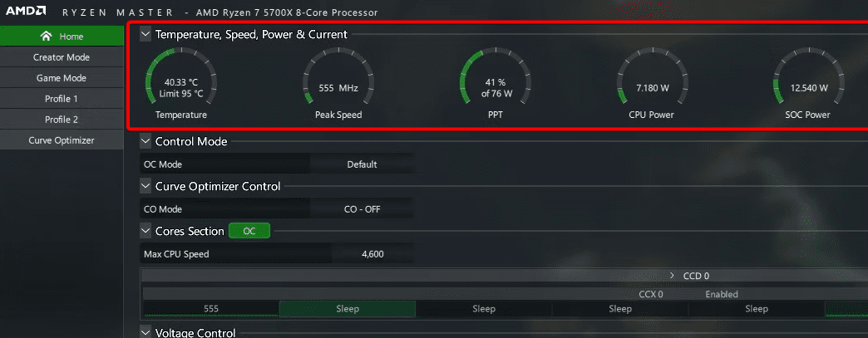Screen dimensions: 868x338
Task: Click the Max CPU Speed 4,600 field
Action: (x=372, y=254)
